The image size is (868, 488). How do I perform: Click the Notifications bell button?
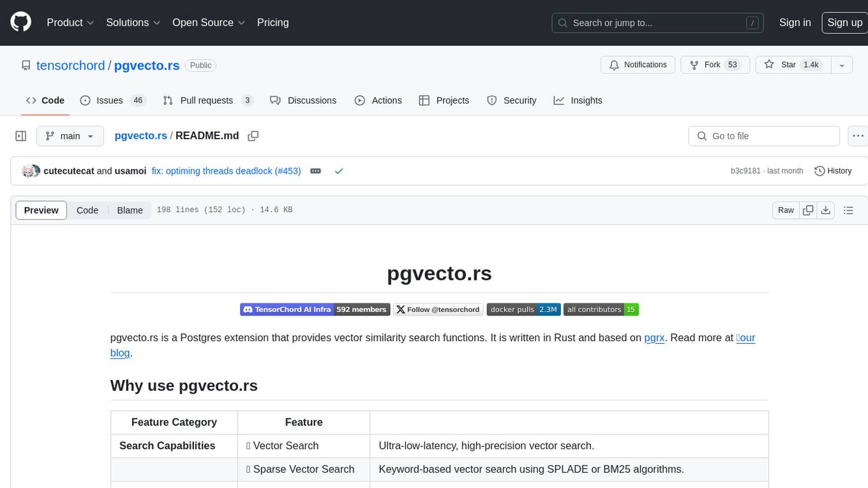638,65
